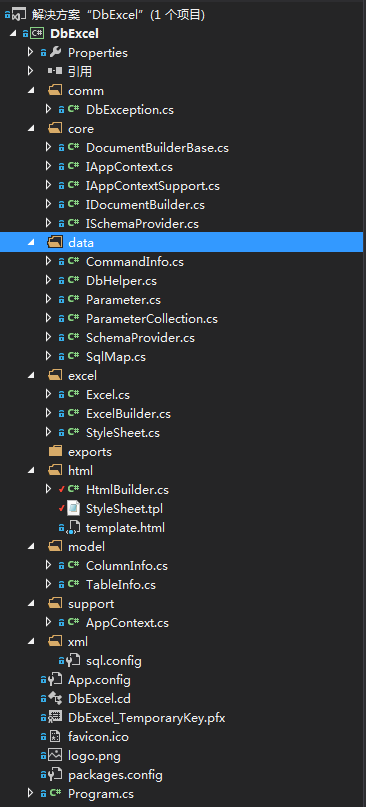Expand the Properties node
The image size is (366, 807).
tap(30, 52)
